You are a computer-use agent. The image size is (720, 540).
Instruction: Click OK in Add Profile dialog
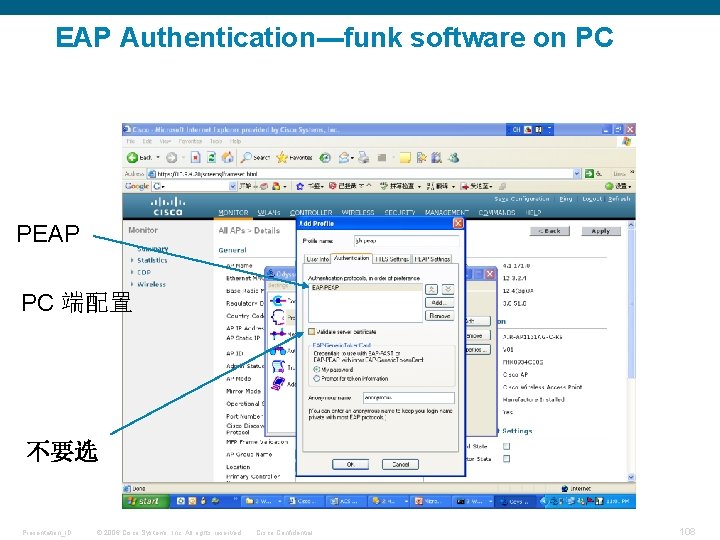(x=350, y=464)
